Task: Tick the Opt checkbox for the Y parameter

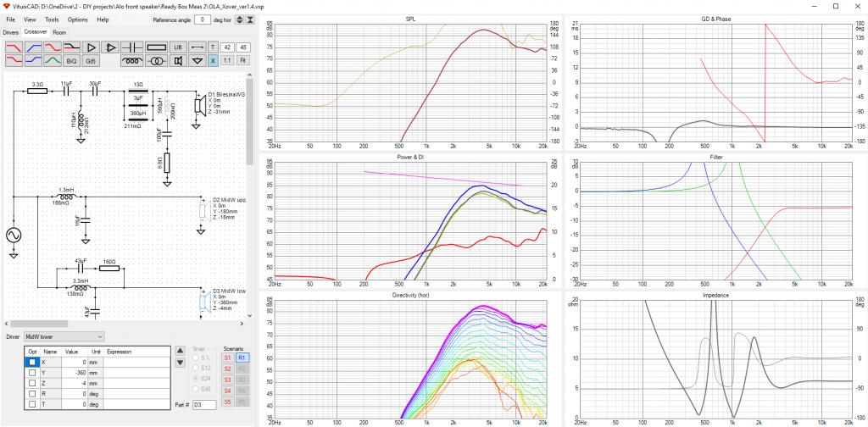Action: point(32,372)
